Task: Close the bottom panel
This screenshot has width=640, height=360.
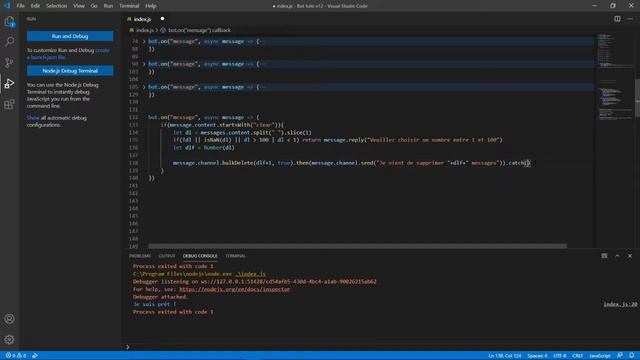Action: (630, 256)
